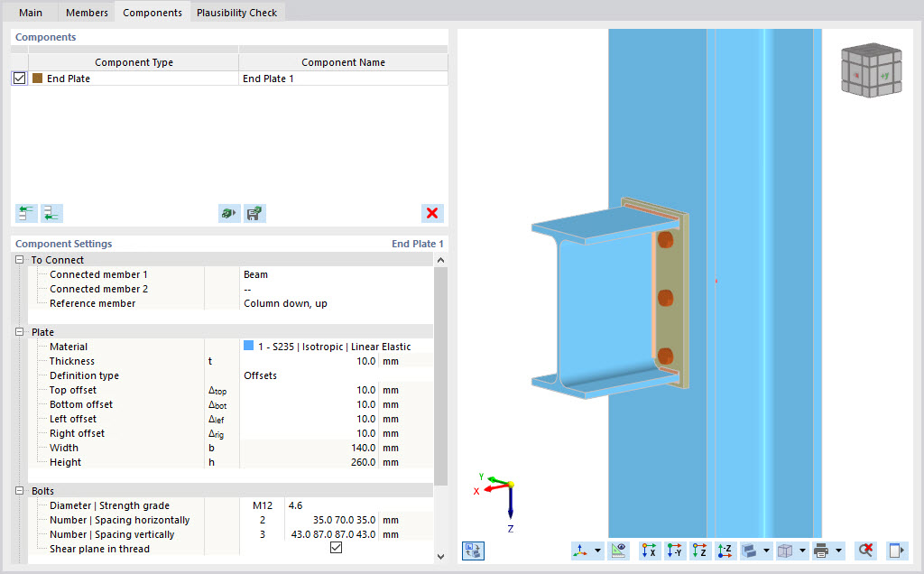Click the Component Settings vertical scrollbar thumb

tap(440, 376)
